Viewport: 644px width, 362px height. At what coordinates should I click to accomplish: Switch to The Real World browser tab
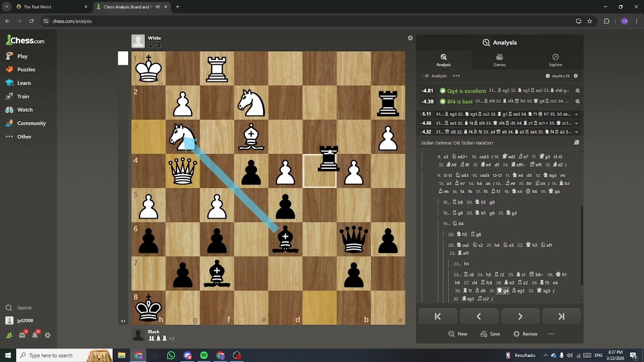[x=50, y=7]
